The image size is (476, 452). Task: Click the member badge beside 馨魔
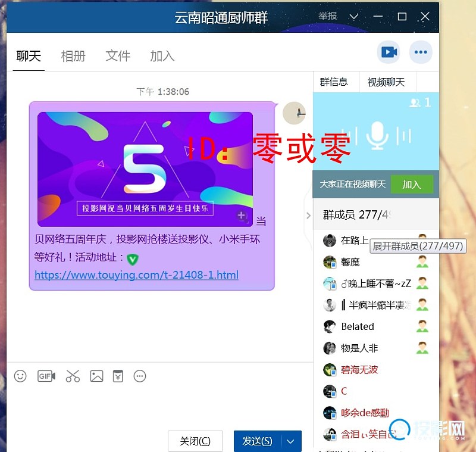click(422, 261)
